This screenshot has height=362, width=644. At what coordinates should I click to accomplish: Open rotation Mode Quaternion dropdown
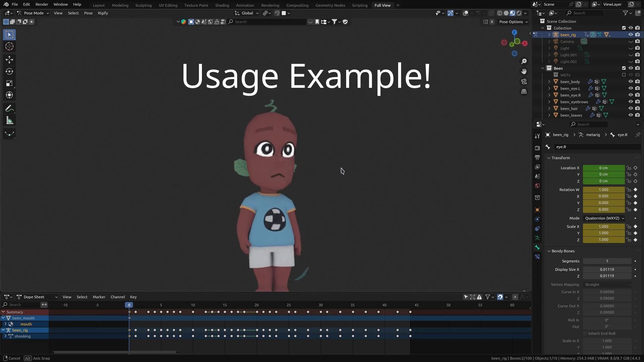coord(604,218)
